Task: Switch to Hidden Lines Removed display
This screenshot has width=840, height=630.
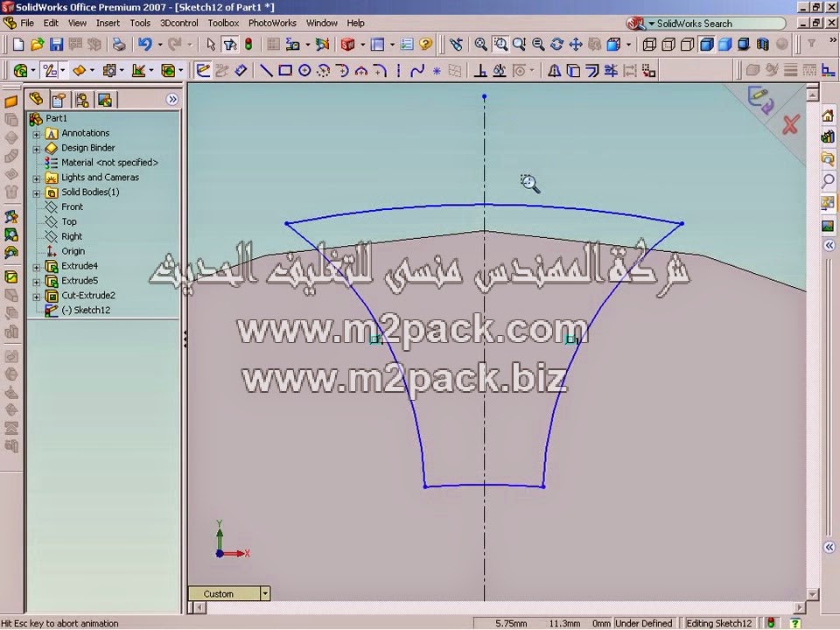Action: tap(688, 45)
